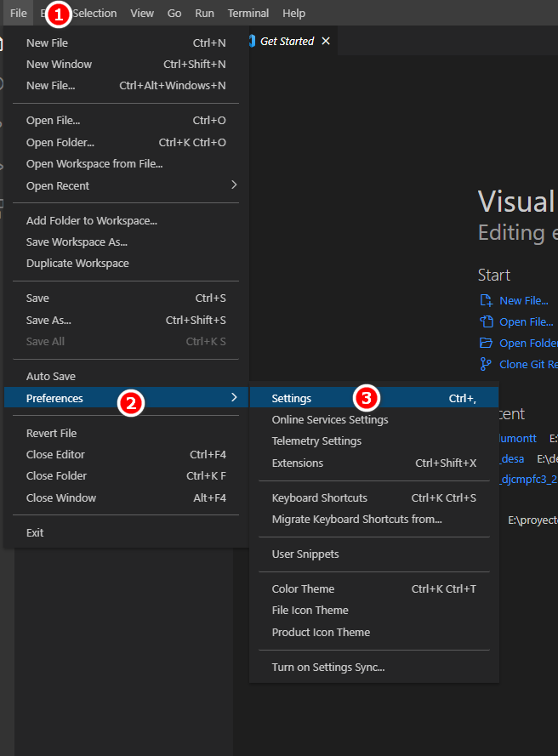Close the Get Started tab
The height and width of the screenshot is (756, 558).
pos(326,40)
